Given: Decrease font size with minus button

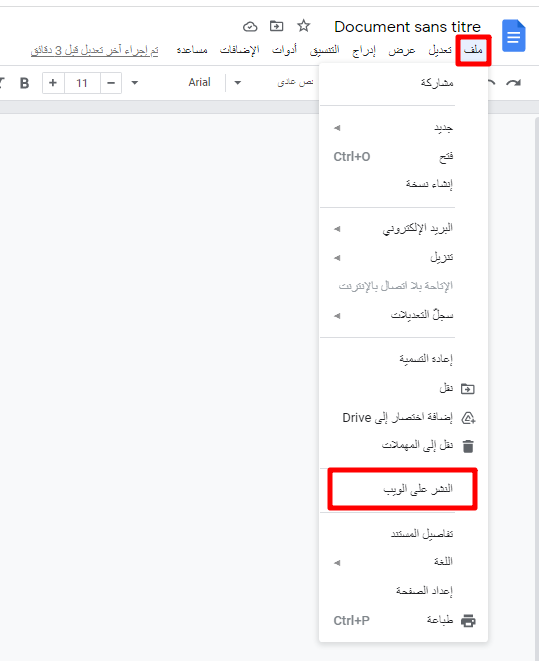Looking at the screenshot, I should coord(111,83).
